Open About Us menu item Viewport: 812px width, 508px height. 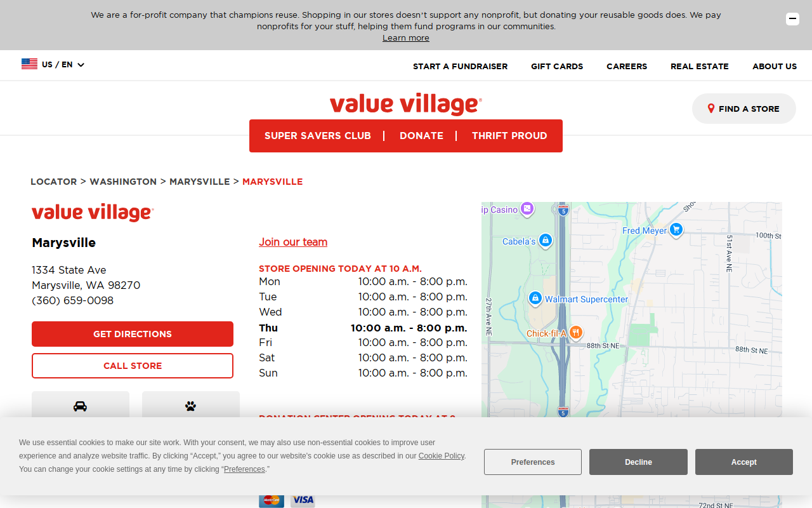[775, 66]
